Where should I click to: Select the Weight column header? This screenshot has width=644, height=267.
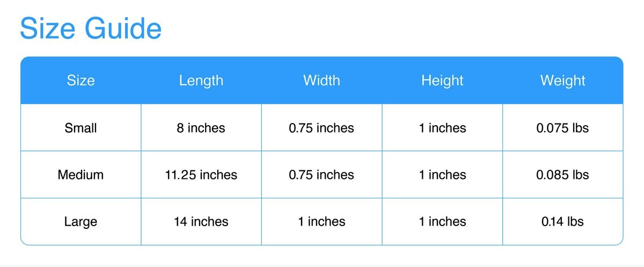point(563,81)
